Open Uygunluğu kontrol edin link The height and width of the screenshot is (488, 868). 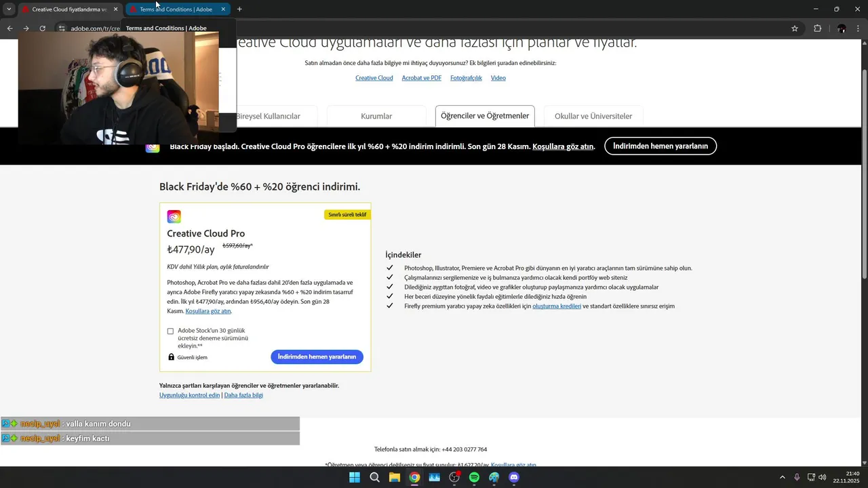coord(190,395)
